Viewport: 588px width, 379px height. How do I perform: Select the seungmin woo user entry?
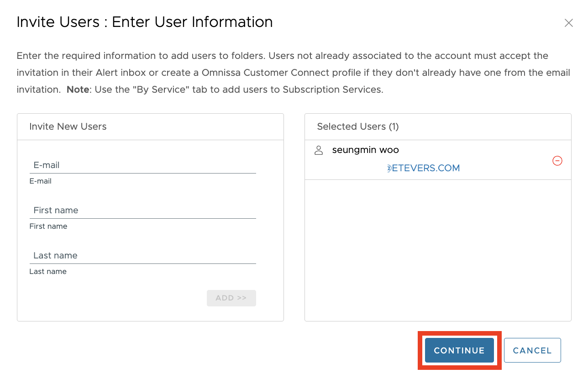[365, 150]
